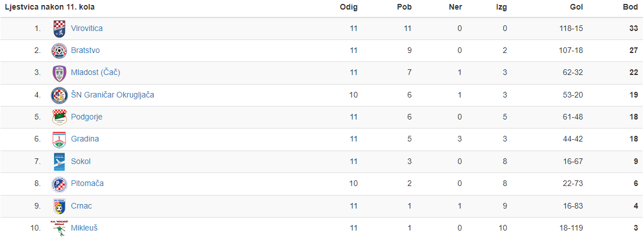Viewport: 644px width, 239px height.
Task: Click the Bratstvo club crest
Action: [x=59, y=51]
